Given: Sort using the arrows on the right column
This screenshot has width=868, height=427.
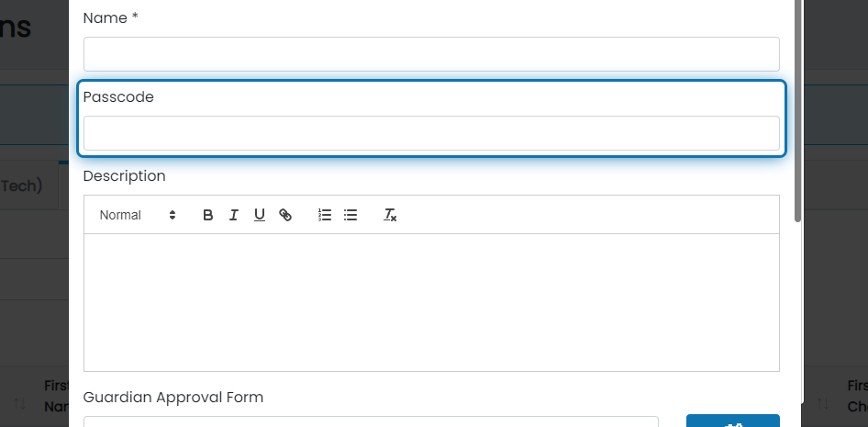Looking at the screenshot, I should [x=823, y=404].
